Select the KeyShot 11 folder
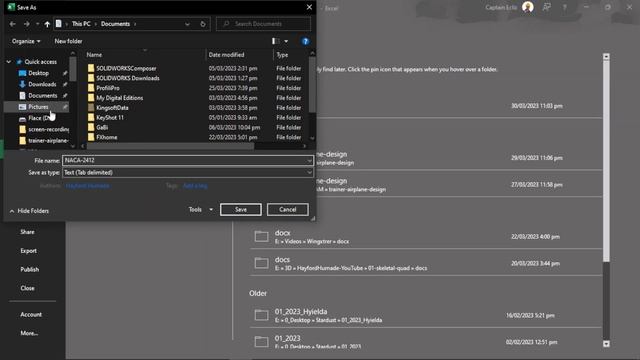Screen dimensions: 640x360 click(x=109, y=118)
